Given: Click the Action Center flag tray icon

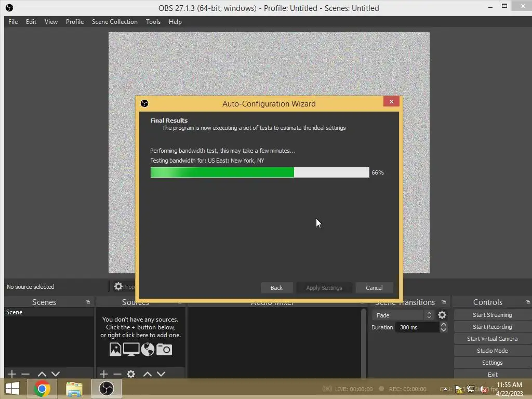Looking at the screenshot, I should [458, 389].
